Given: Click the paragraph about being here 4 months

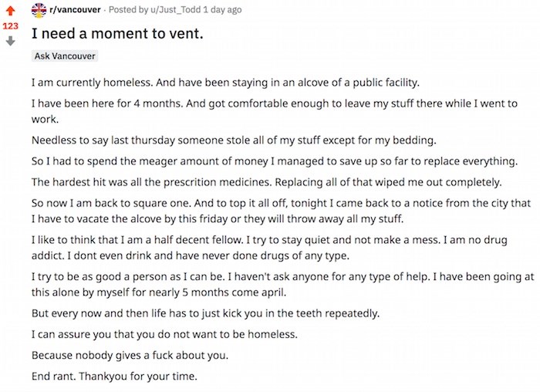Looking at the screenshot, I should coord(275,111).
